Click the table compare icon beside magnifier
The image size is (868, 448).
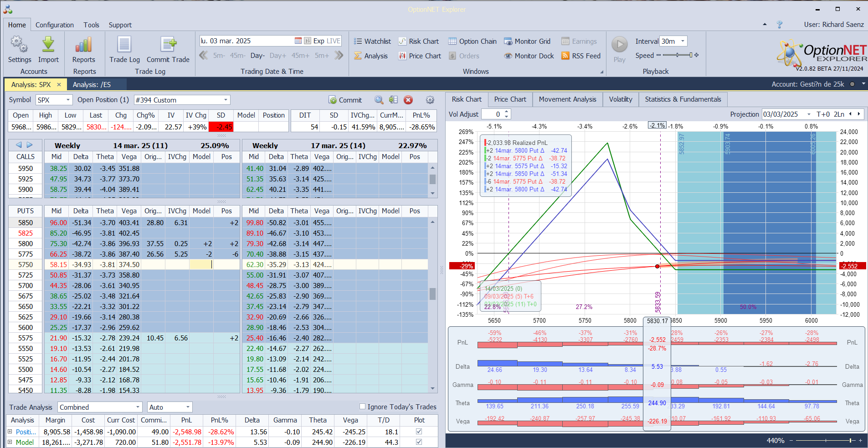tap(394, 100)
